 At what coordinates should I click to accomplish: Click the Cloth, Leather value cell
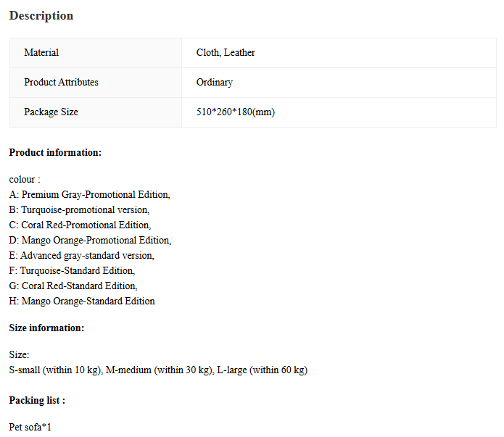339,53
